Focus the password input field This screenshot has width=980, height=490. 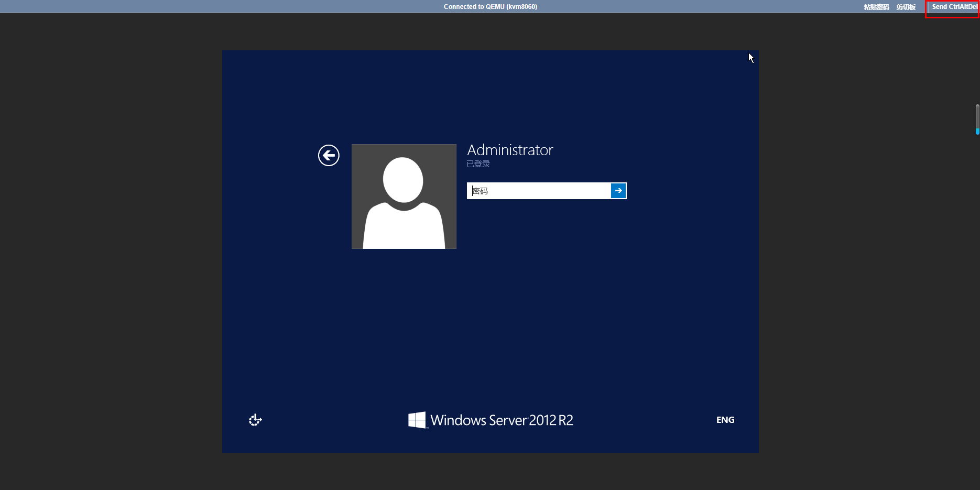pyautogui.click(x=539, y=191)
